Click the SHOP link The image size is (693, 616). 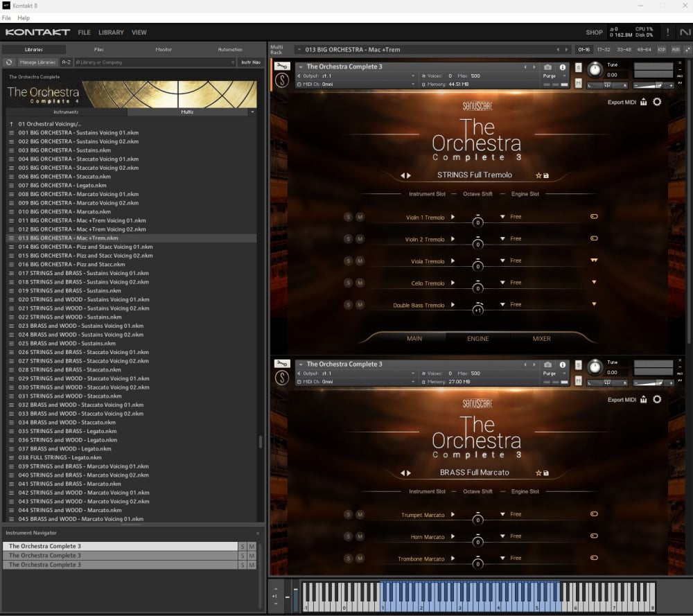[594, 33]
